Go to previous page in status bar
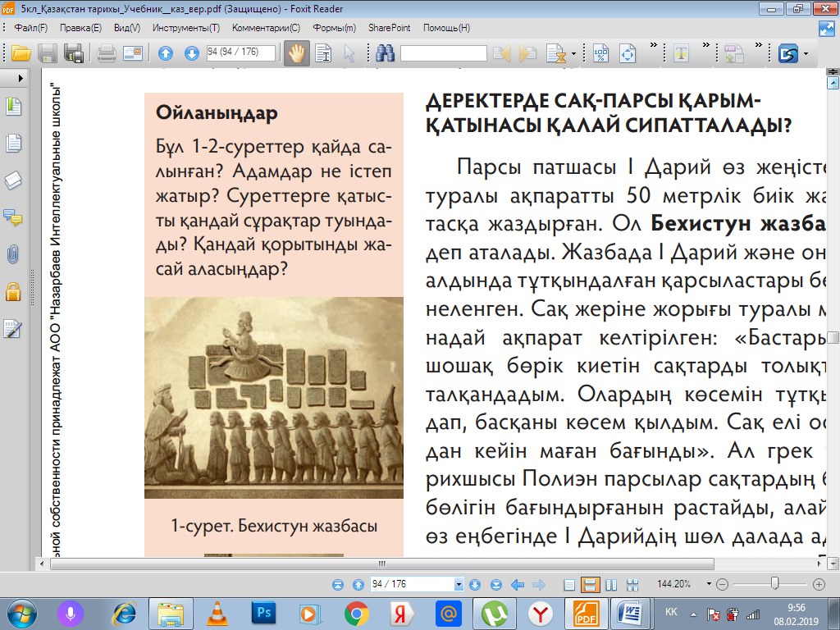Image resolution: width=840 pixels, height=630 pixels. [358, 584]
